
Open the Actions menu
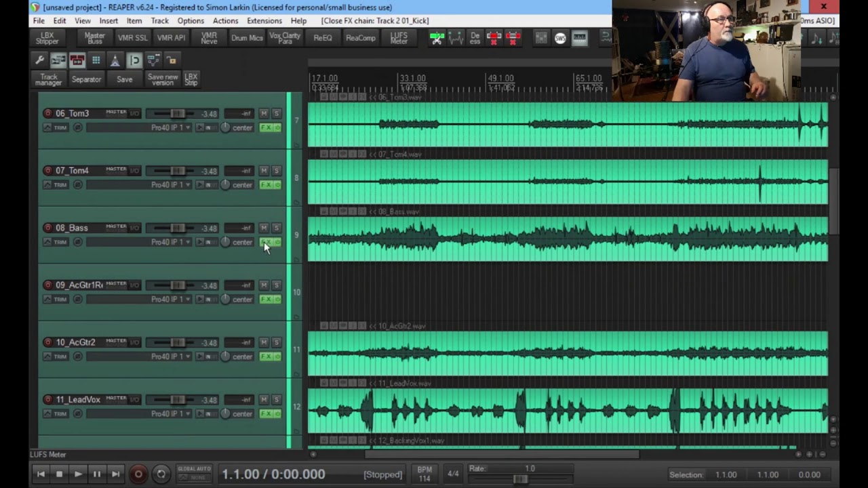(225, 20)
